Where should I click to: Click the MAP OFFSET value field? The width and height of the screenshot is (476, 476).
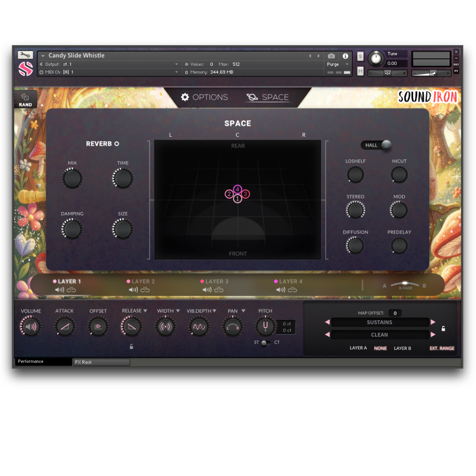tap(395, 313)
